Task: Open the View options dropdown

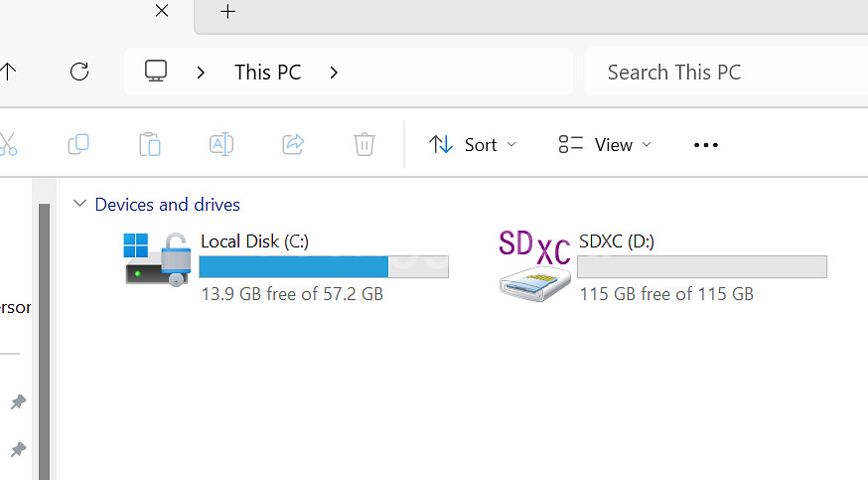Action: pos(605,145)
